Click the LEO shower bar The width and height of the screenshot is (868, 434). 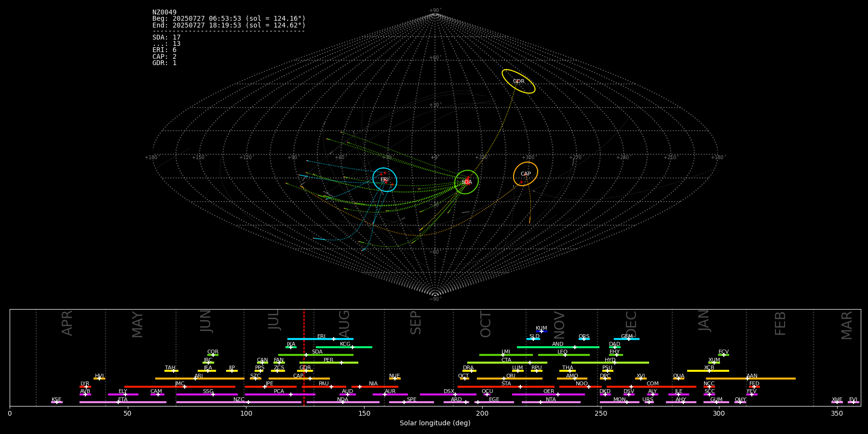[564, 355]
